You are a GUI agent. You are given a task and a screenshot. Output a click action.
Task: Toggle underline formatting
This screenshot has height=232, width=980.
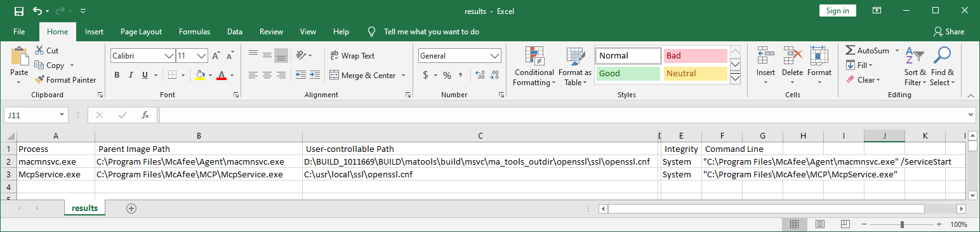coord(145,75)
